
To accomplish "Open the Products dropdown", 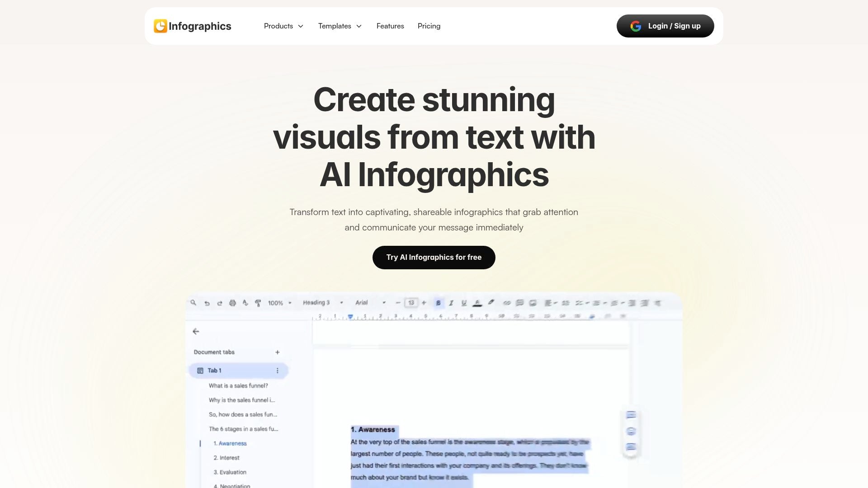I will click(283, 26).
